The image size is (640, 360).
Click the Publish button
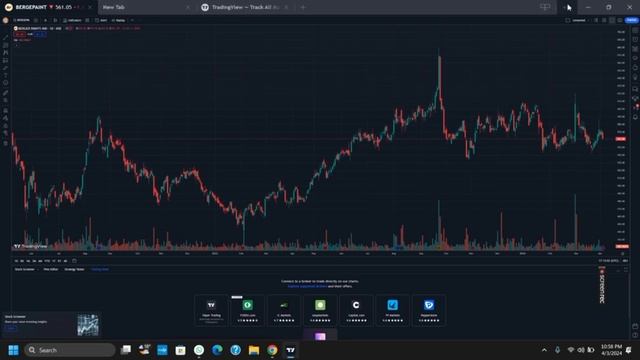click(632, 20)
